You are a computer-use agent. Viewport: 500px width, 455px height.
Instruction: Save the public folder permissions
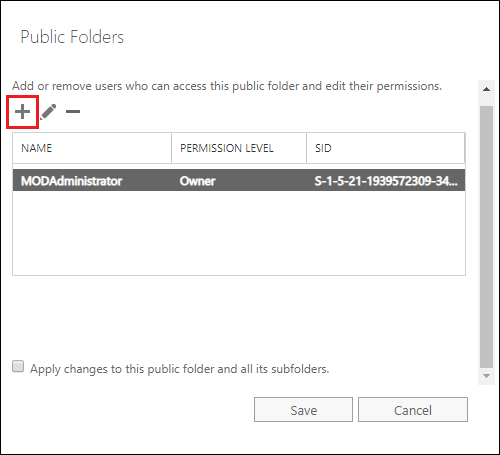[x=303, y=410]
